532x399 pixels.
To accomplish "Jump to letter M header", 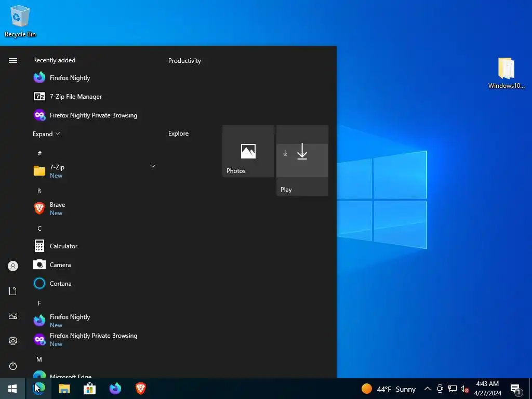I will tap(39, 360).
